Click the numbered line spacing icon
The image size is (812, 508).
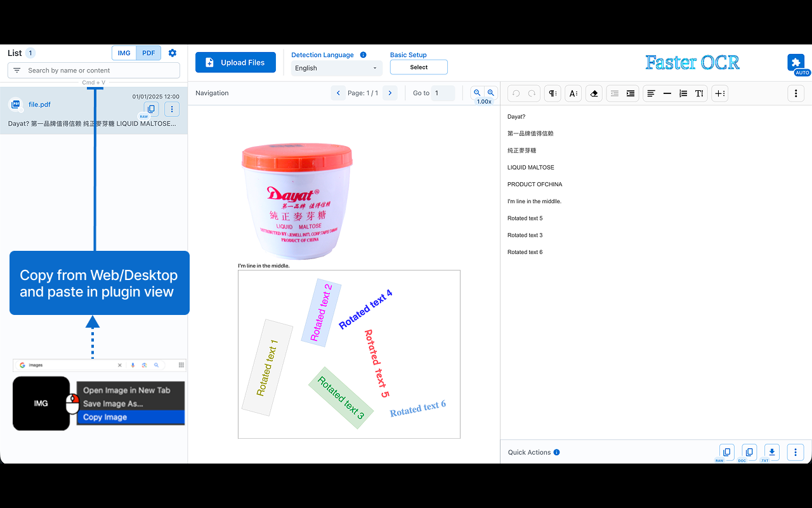click(x=683, y=93)
